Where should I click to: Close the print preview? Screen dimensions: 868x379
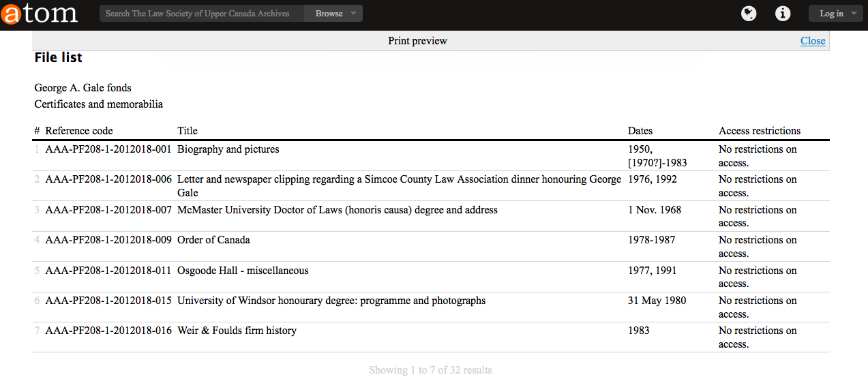812,41
